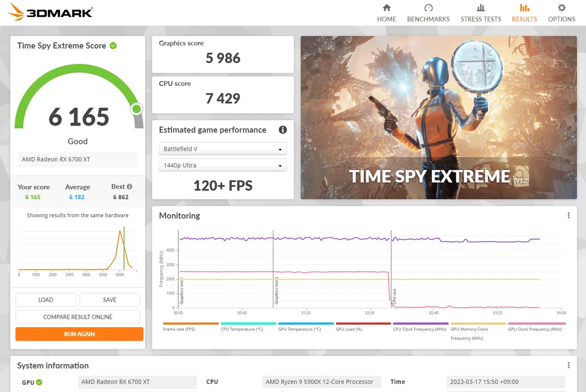Click the info icon next to Estimated game performance
The width and height of the screenshot is (586, 392).
(x=282, y=130)
